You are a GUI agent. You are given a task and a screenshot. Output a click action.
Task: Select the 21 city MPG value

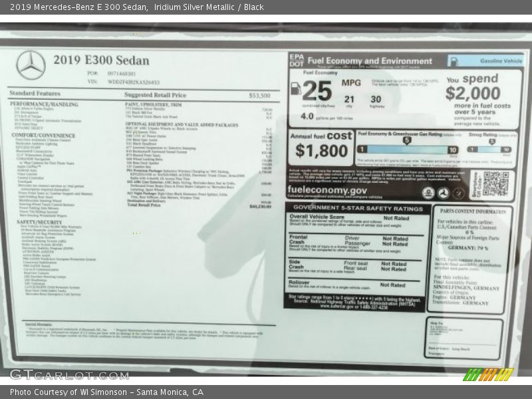pyautogui.click(x=349, y=99)
